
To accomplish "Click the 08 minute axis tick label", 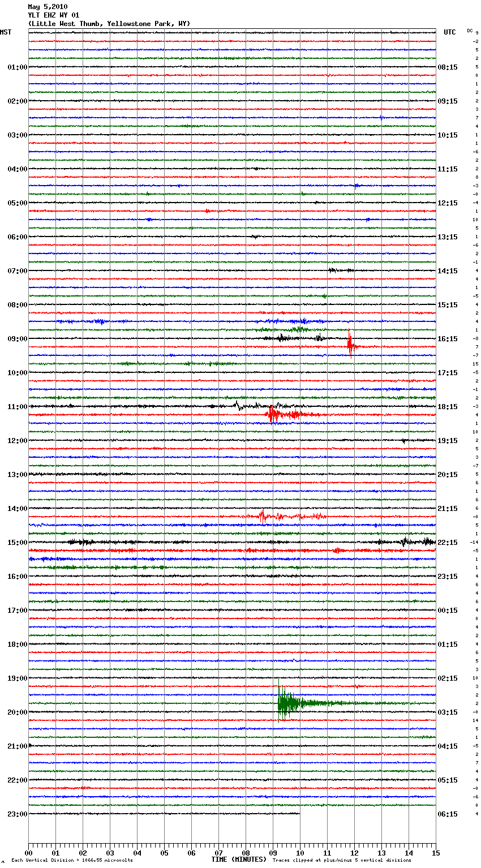I will tap(246, 853).
